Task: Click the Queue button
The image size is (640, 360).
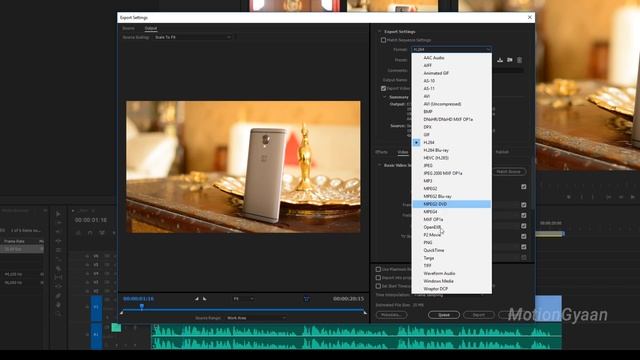Action: [444, 315]
